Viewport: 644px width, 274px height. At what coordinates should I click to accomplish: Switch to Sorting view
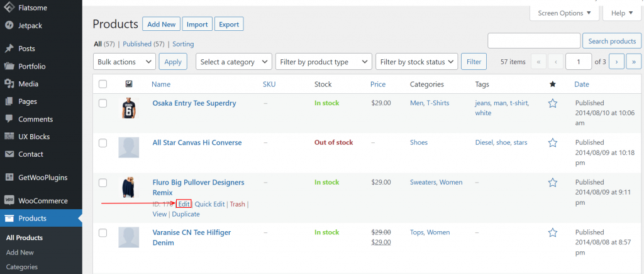tap(183, 44)
